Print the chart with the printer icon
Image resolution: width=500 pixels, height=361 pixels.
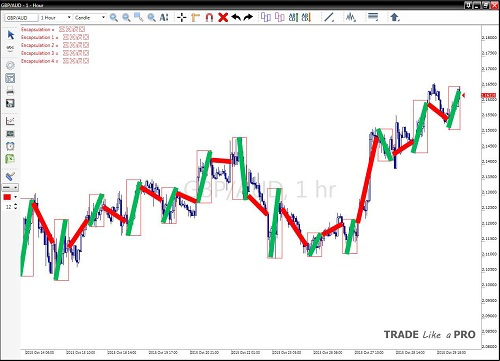pyautogui.click(x=10, y=90)
